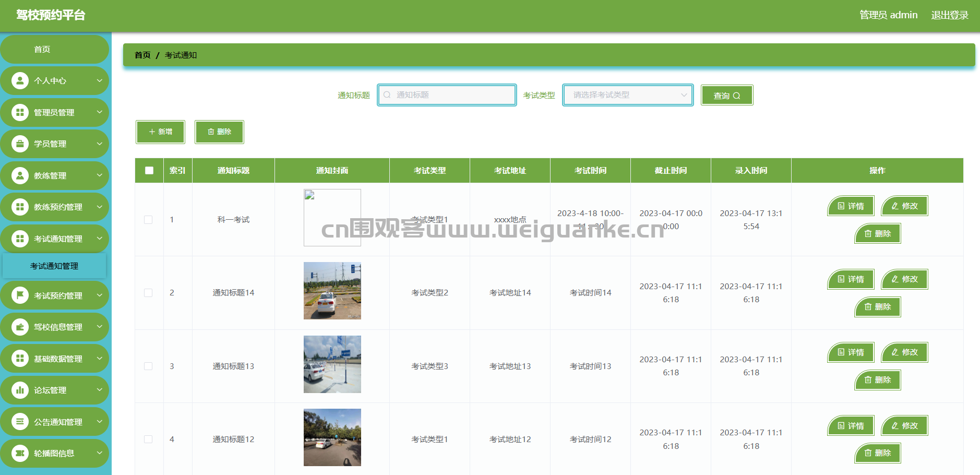Open the 考试类型 select dropdown
980x475 pixels.
[628, 95]
